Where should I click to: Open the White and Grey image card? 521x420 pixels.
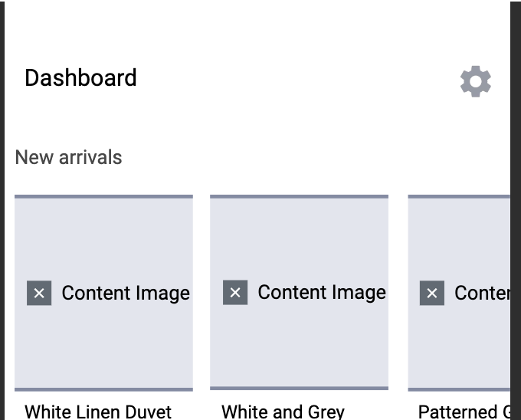(299, 293)
